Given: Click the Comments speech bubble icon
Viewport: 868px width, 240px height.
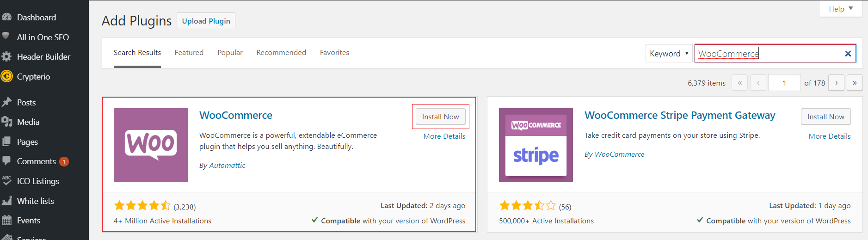Looking at the screenshot, I should click(6, 161).
